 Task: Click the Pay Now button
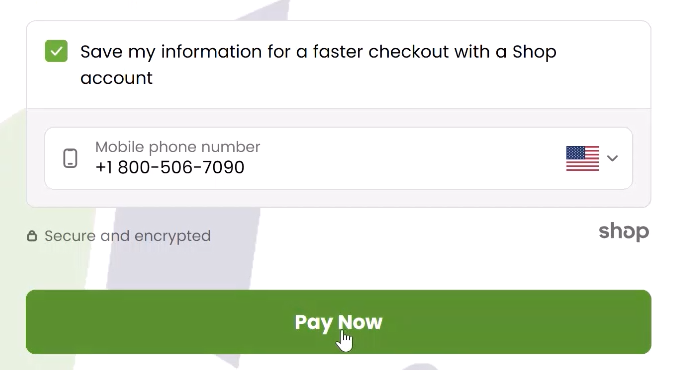[339, 322]
